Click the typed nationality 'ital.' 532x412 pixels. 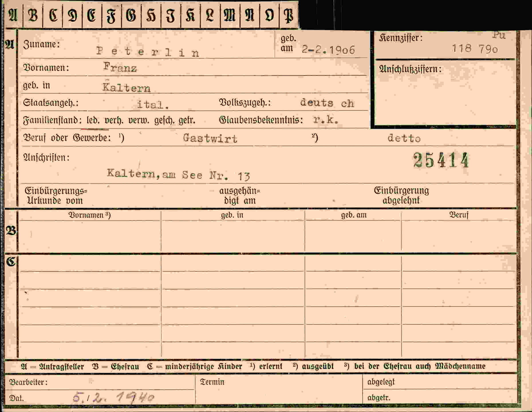153,105
